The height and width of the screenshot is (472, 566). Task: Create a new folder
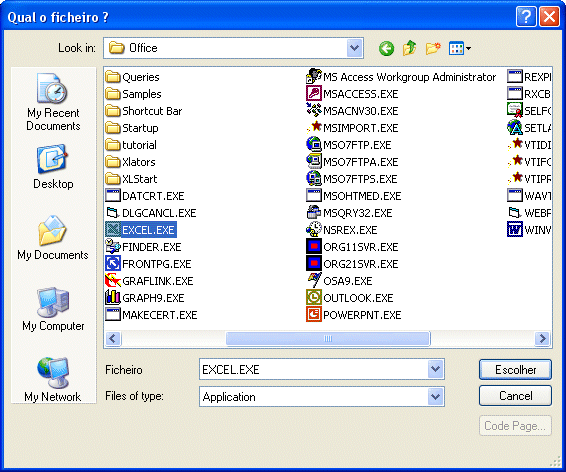(433, 48)
